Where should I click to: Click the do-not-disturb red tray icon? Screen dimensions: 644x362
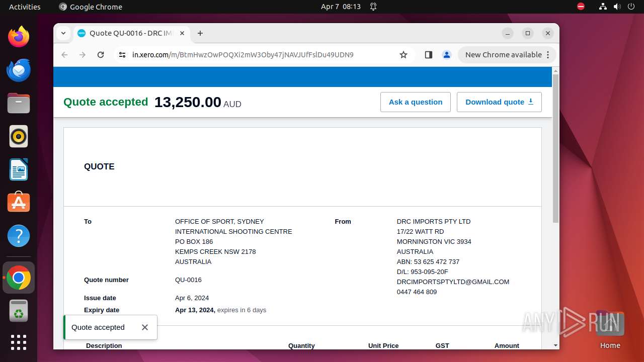tap(581, 7)
